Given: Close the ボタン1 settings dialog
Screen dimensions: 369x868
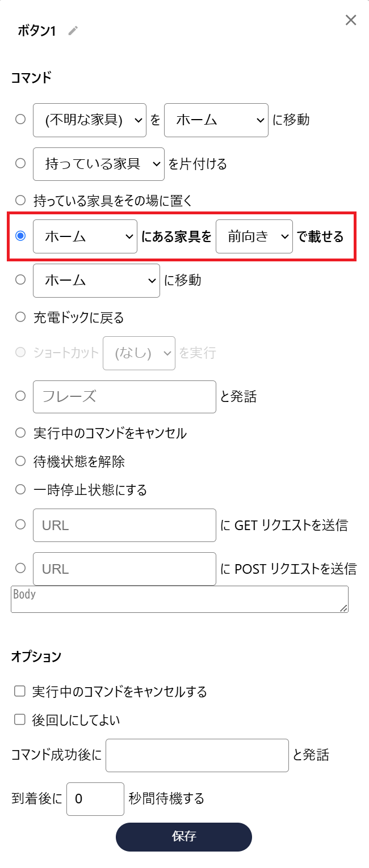Looking at the screenshot, I should coord(351,20).
